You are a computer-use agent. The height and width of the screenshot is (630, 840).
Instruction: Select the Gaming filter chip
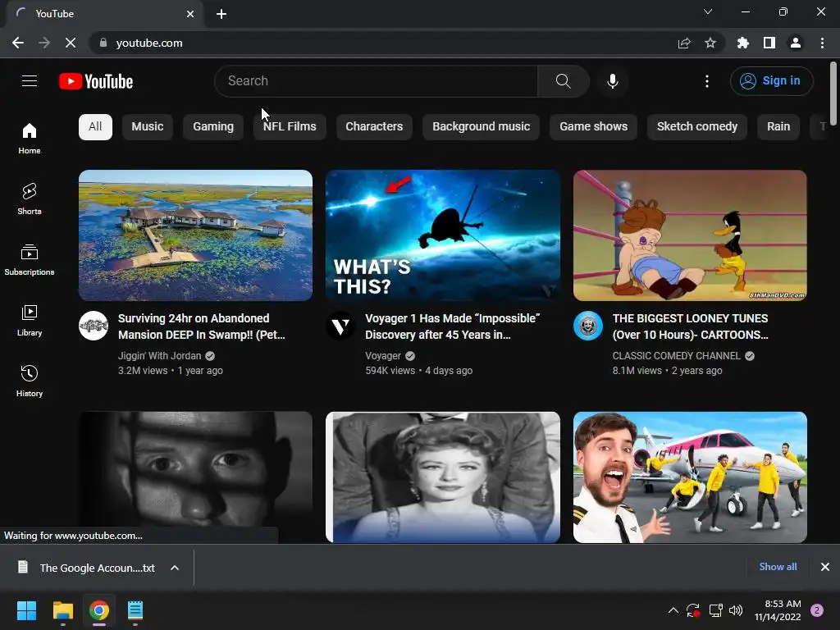[x=213, y=127]
